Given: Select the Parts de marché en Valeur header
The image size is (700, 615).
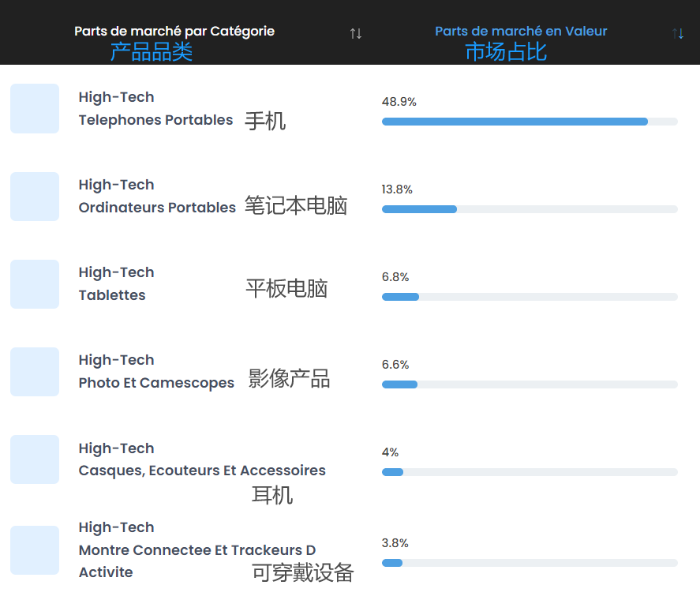Looking at the screenshot, I should pos(521,32).
